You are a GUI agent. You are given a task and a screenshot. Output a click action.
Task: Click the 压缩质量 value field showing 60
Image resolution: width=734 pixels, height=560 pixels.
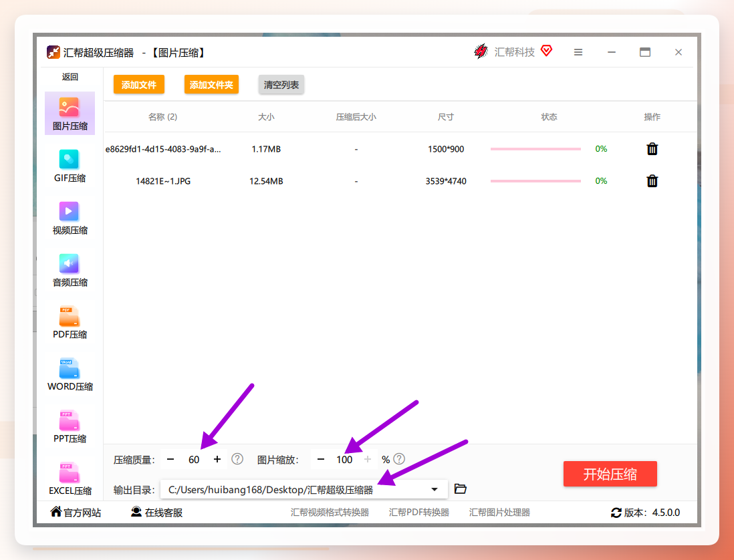tap(194, 459)
